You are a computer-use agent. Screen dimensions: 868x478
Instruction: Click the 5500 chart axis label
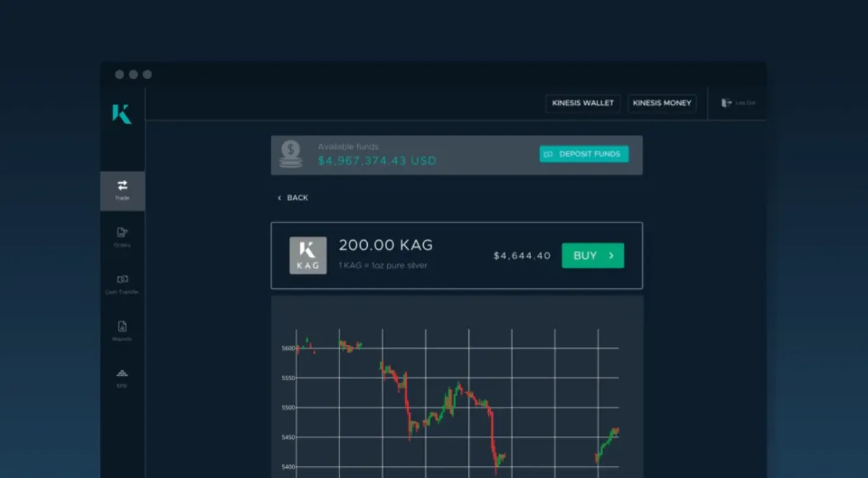[288, 408]
